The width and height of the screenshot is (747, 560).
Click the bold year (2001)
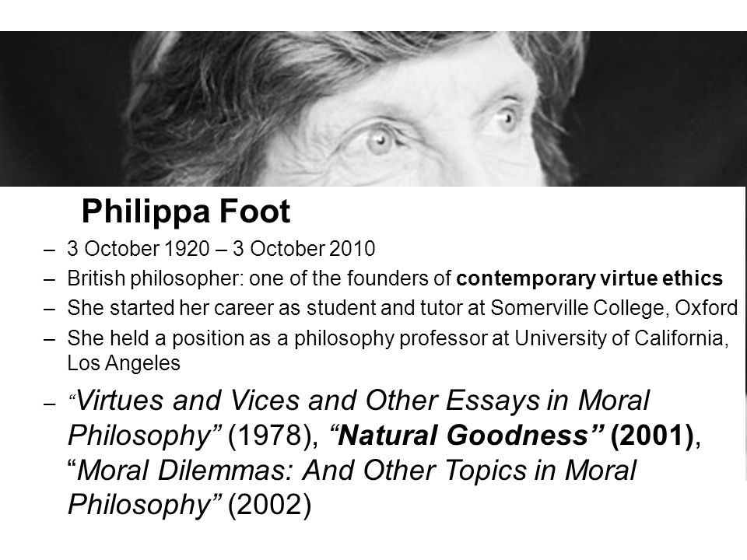[x=652, y=436]
